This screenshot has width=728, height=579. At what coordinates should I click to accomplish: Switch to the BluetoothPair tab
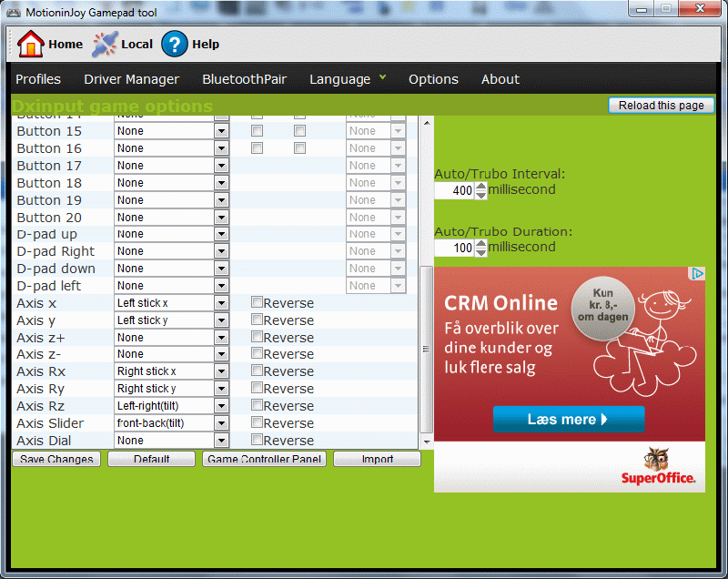[244, 79]
